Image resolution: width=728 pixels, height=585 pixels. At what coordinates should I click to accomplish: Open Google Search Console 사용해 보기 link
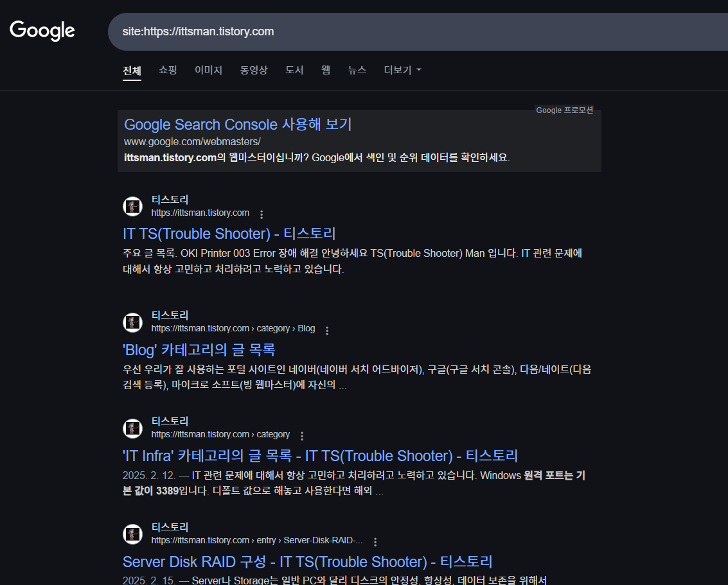pyautogui.click(x=238, y=125)
